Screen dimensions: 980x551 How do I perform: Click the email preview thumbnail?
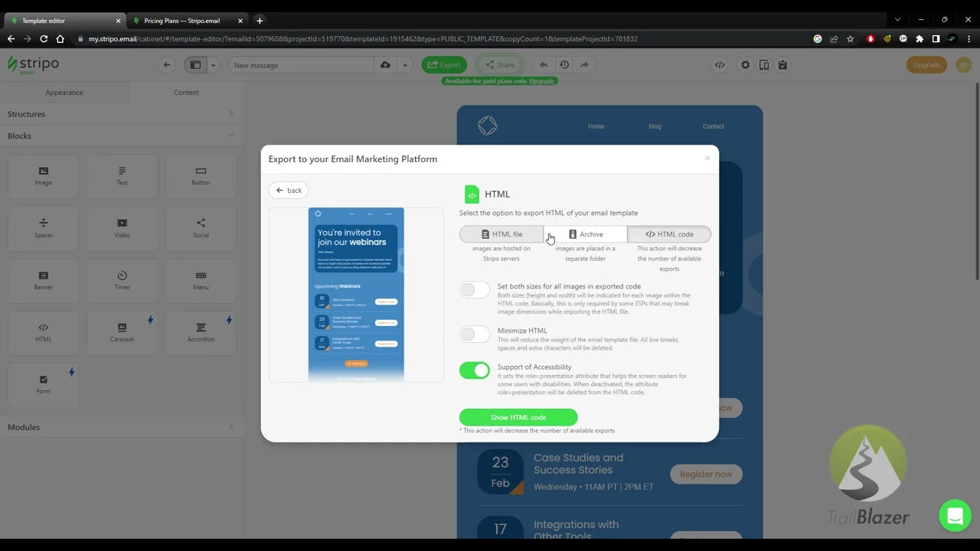click(x=356, y=295)
